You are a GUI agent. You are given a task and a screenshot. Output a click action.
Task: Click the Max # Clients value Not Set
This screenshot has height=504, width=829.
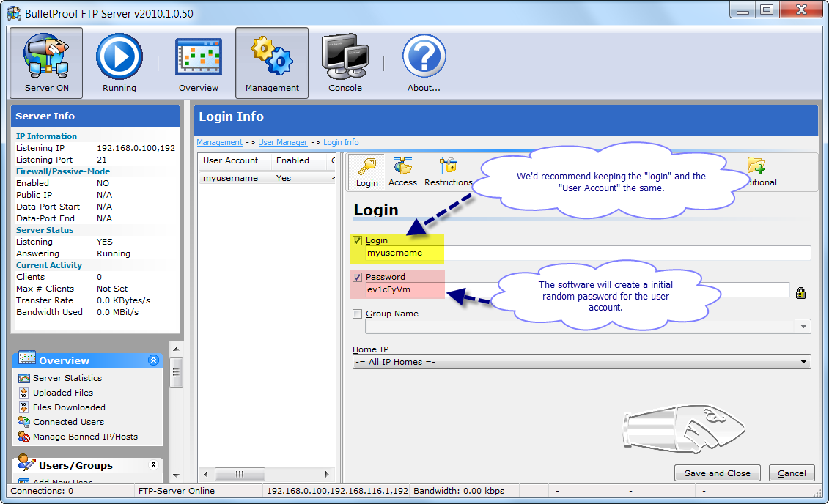112,289
